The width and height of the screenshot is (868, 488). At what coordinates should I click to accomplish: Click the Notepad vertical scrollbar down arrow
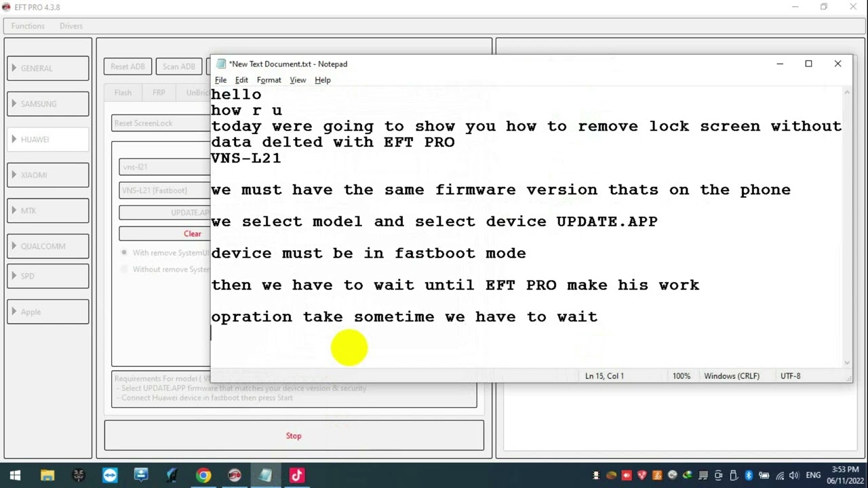click(847, 363)
